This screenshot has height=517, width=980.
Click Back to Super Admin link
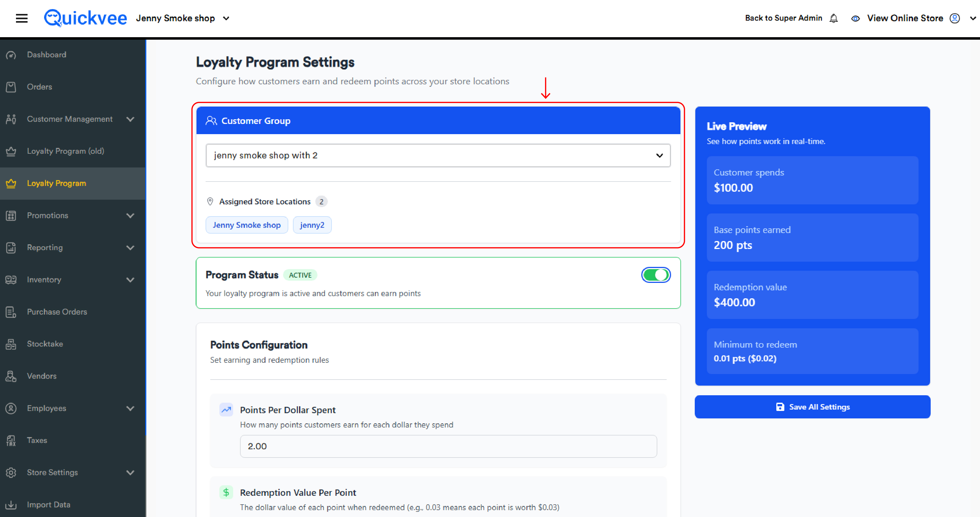click(x=783, y=18)
